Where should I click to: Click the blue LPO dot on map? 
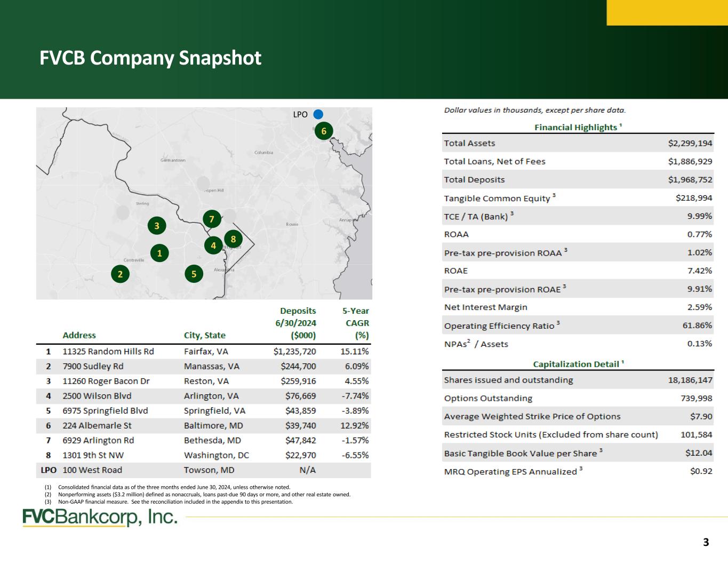pyautogui.click(x=318, y=114)
